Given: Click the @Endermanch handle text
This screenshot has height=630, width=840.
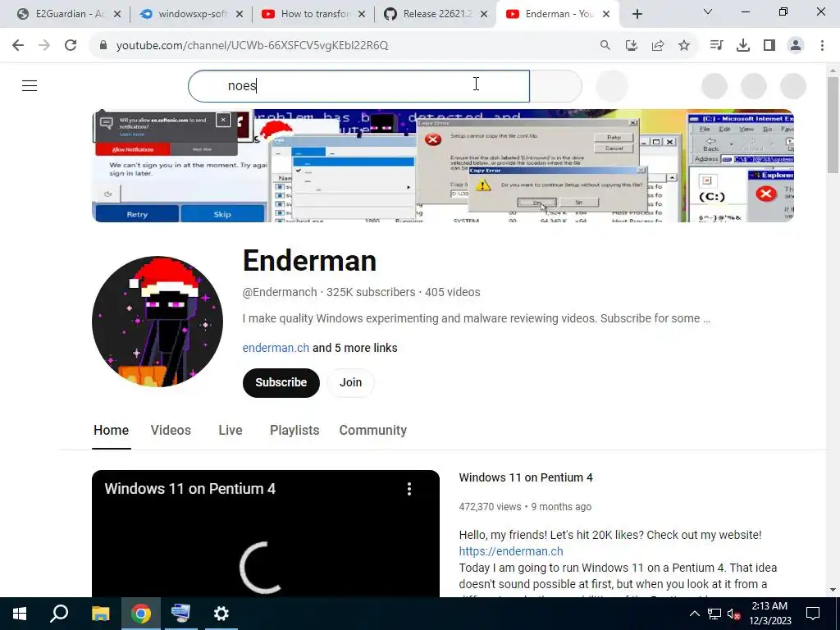Looking at the screenshot, I should 280,292.
